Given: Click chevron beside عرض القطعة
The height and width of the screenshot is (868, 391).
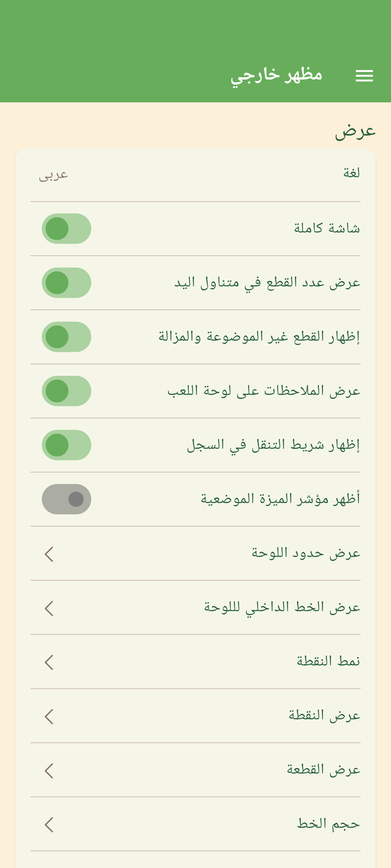Looking at the screenshot, I should pyautogui.click(x=49, y=771).
